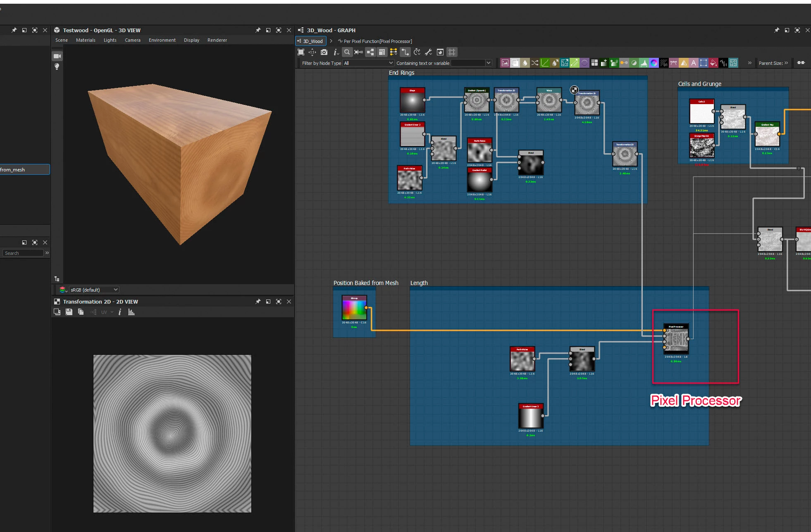811x532 pixels.
Task: Open the sRGB color profile dropdown
Action: tap(94, 290)
